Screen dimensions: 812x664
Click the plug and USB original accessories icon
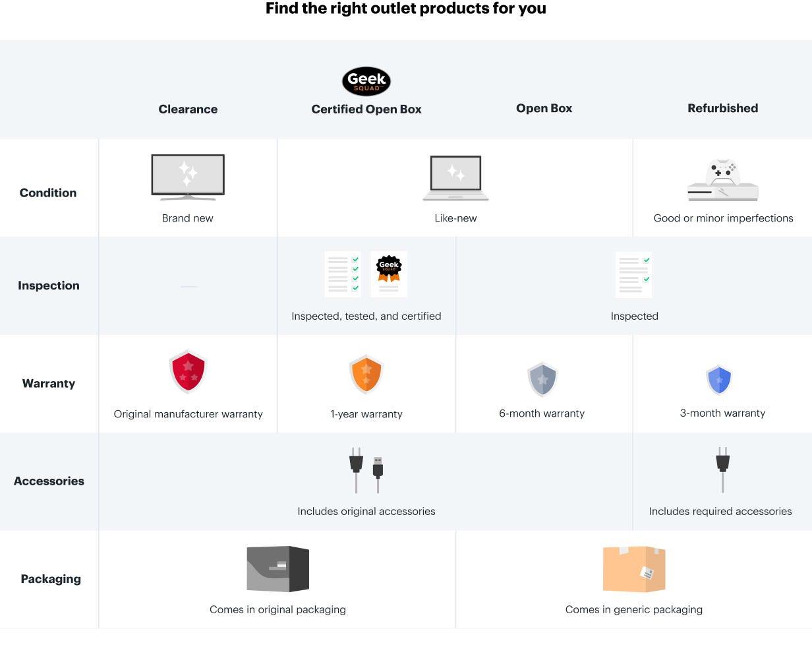(366, 470)
